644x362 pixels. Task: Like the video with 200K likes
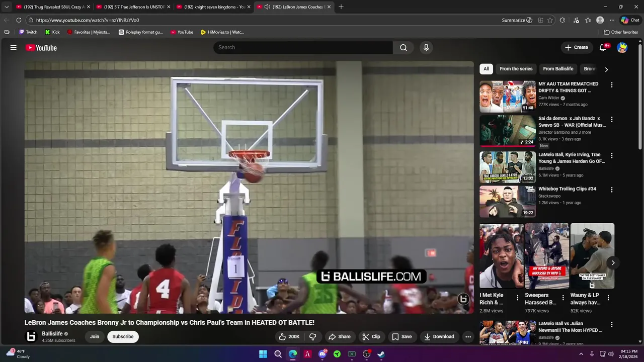pyautogui.click(x=289, y=337)
